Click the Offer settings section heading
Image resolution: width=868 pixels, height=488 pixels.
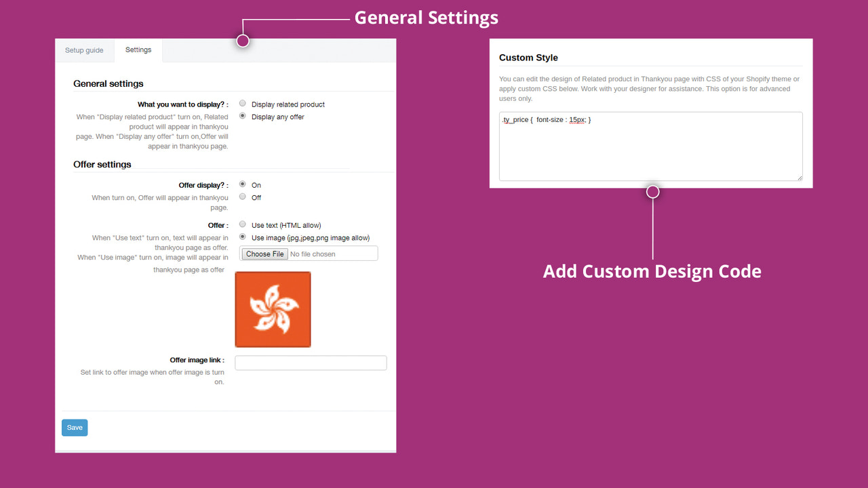coord(102,164)
